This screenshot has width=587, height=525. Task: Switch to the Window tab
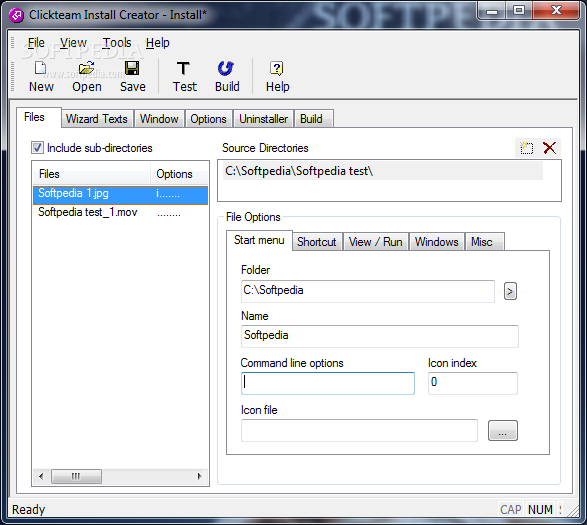tap(159, 119)
